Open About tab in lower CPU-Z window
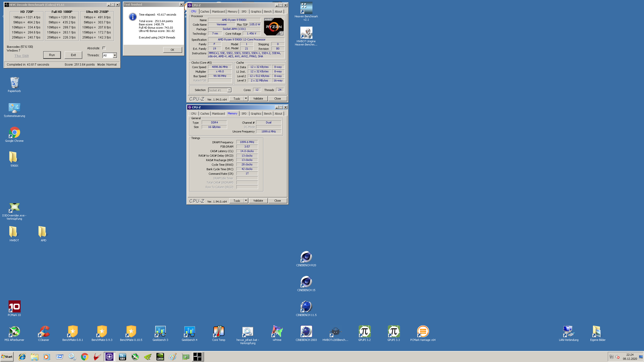This screenshot has height=362, width=644. (278, 114)
